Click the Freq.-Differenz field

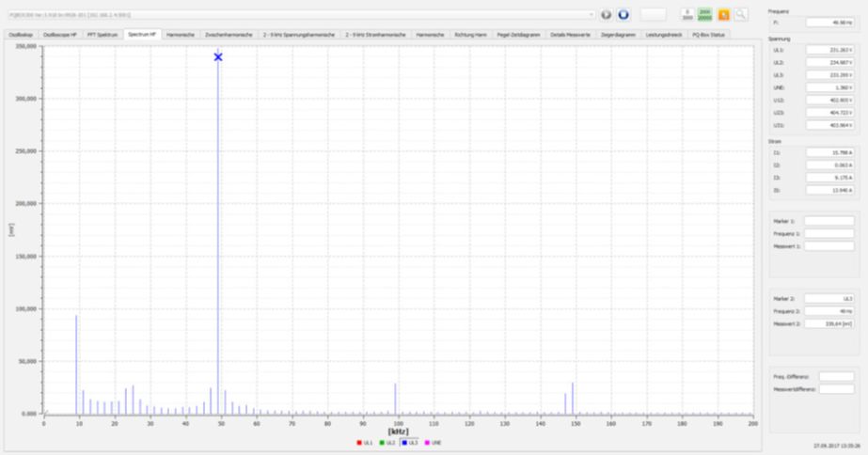[x=835, y=376]
